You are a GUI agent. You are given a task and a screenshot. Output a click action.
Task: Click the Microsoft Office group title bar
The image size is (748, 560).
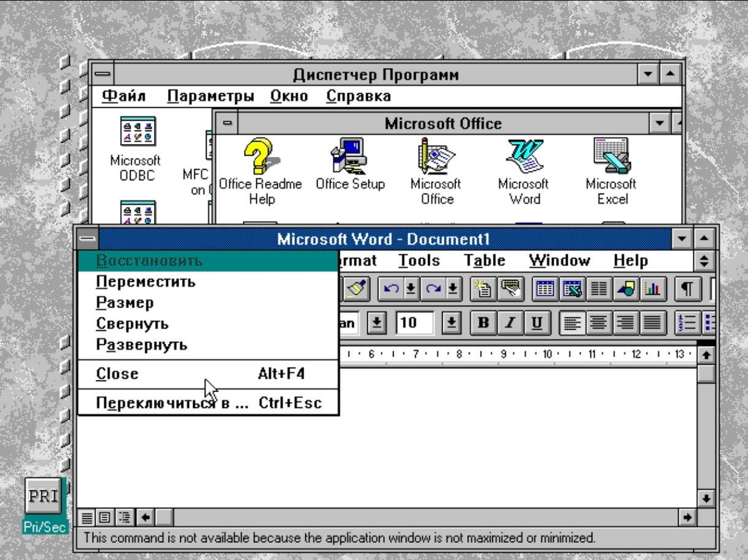443,124
